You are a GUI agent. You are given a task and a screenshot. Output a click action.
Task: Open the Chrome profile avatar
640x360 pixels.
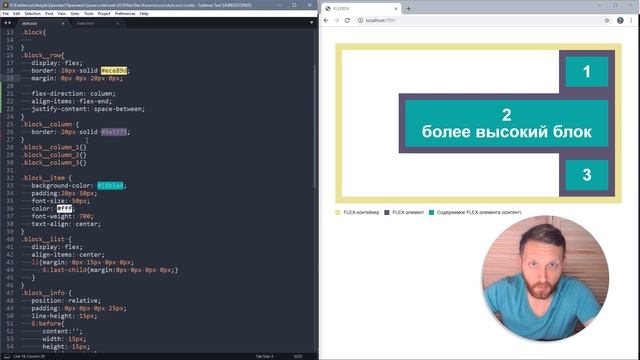tap(620, 20)
